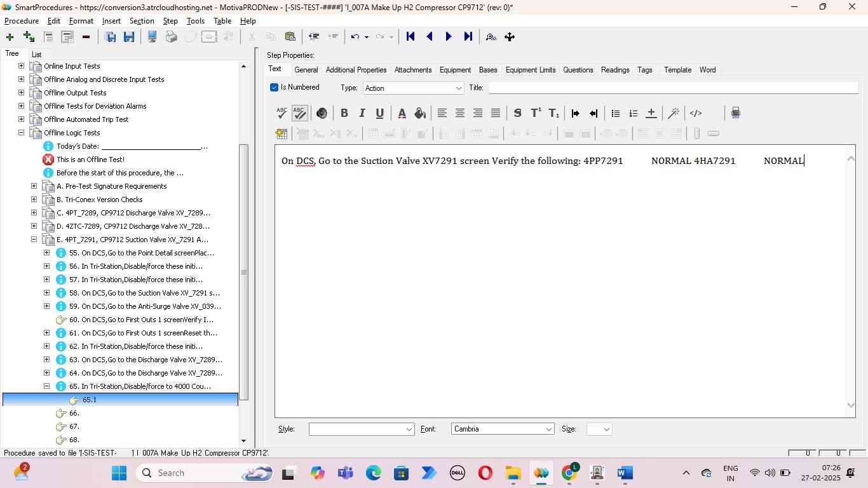Apply superscript formatting
868x488 pixels.
pos(536,113)
